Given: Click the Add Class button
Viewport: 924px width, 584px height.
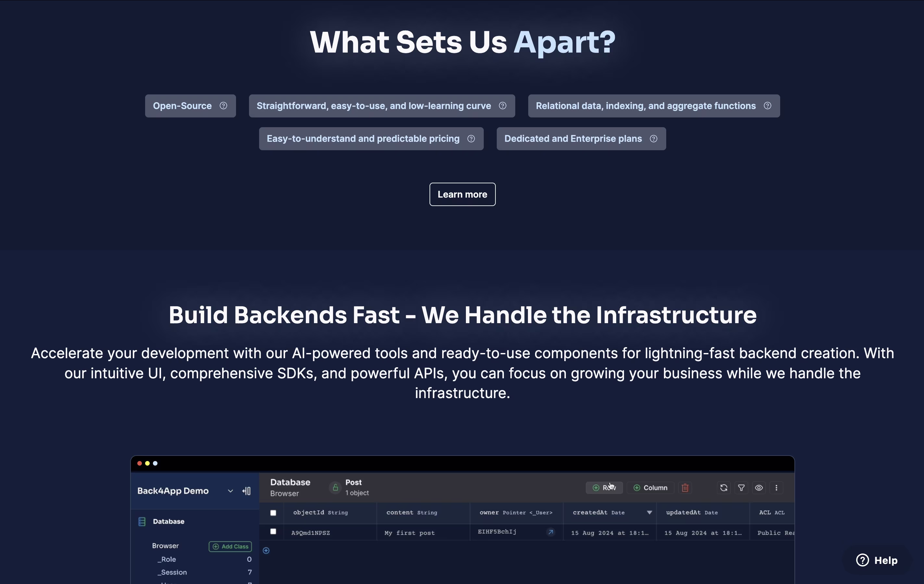Looking at the screenshot, I should coord(230,546).
